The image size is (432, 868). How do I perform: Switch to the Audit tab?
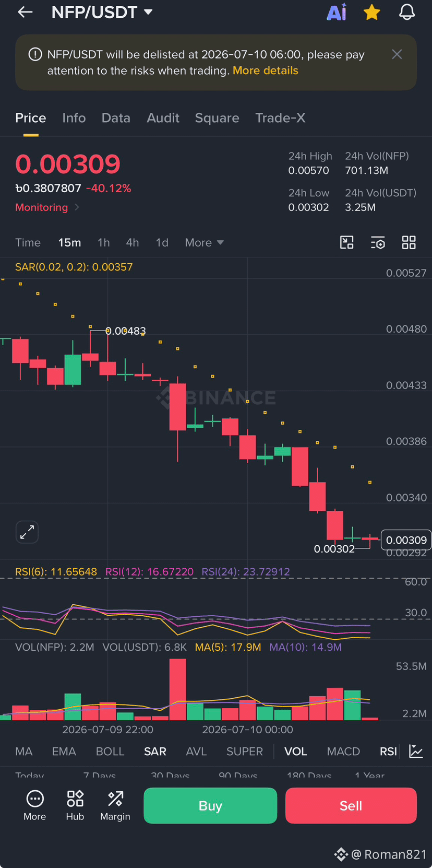[163, 118]
